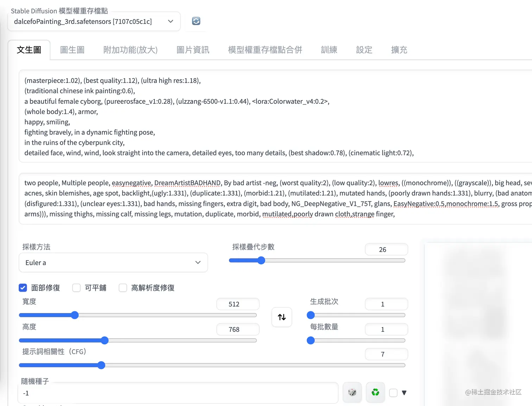Click the 生成批次 number field

tap(386, 304)
